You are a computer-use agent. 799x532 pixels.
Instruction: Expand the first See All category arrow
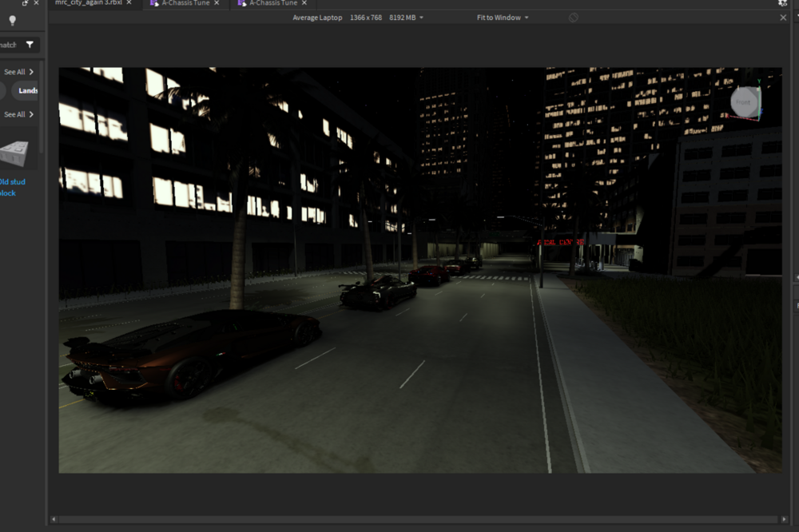click(x=31, y=72)
